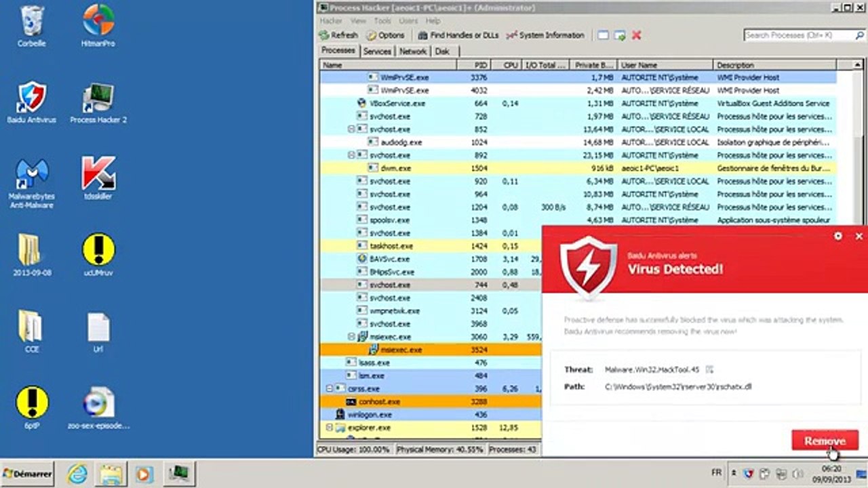Open the Corbeille recycle bin desktop icon
This screenshot has width=868, height=488.
coord(31,26)
